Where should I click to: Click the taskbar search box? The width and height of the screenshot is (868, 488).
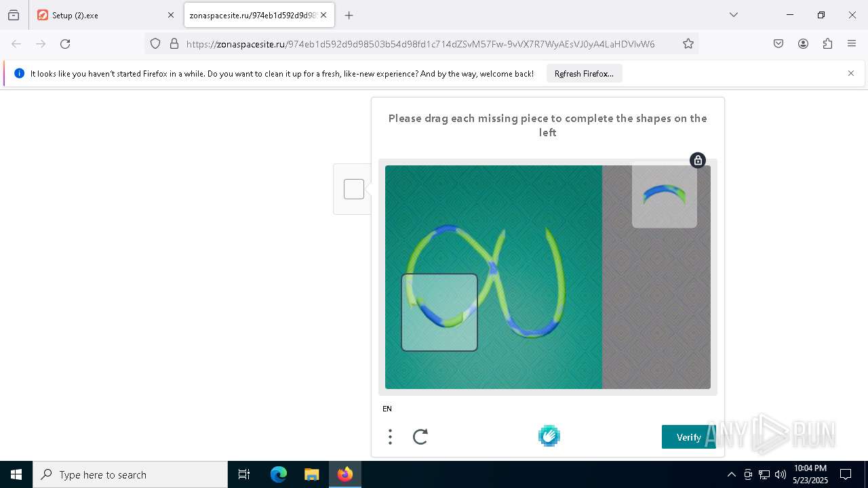point(130,474)
